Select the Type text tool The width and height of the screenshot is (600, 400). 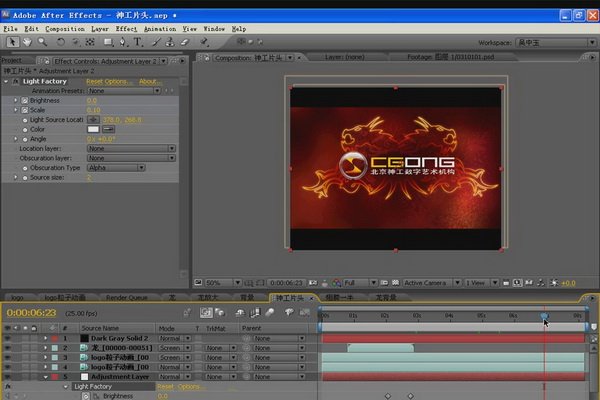[x=139, y=42]
